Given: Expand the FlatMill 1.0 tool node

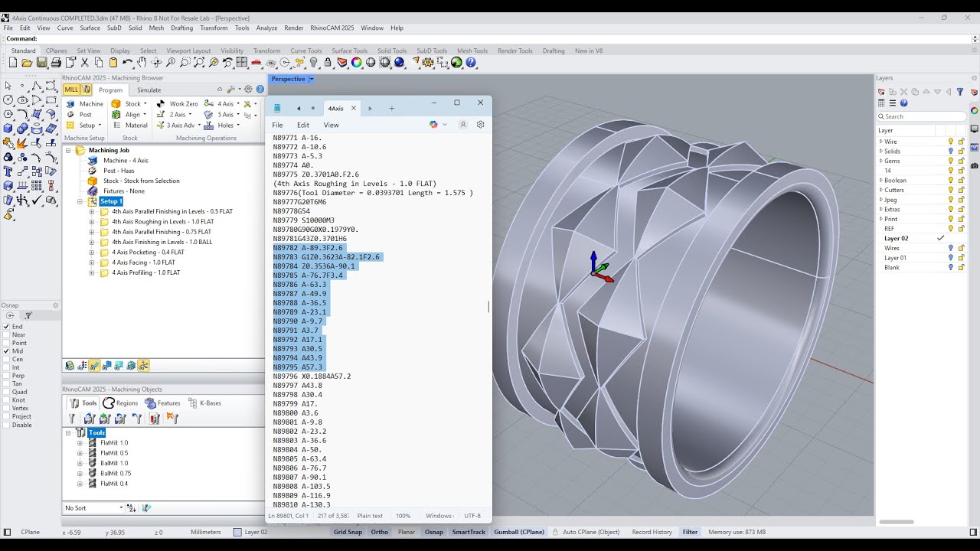Looking at the screenshot, I should (80, 443).
